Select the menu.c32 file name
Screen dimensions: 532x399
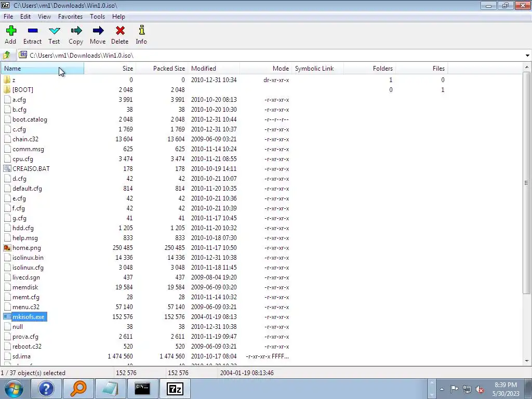[x=26, y=307]
